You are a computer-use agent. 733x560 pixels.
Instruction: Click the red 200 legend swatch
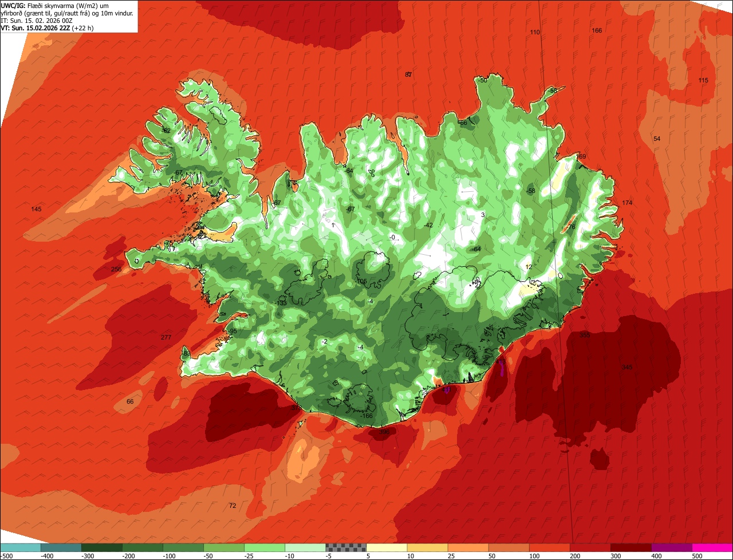[x=590, y=547]
